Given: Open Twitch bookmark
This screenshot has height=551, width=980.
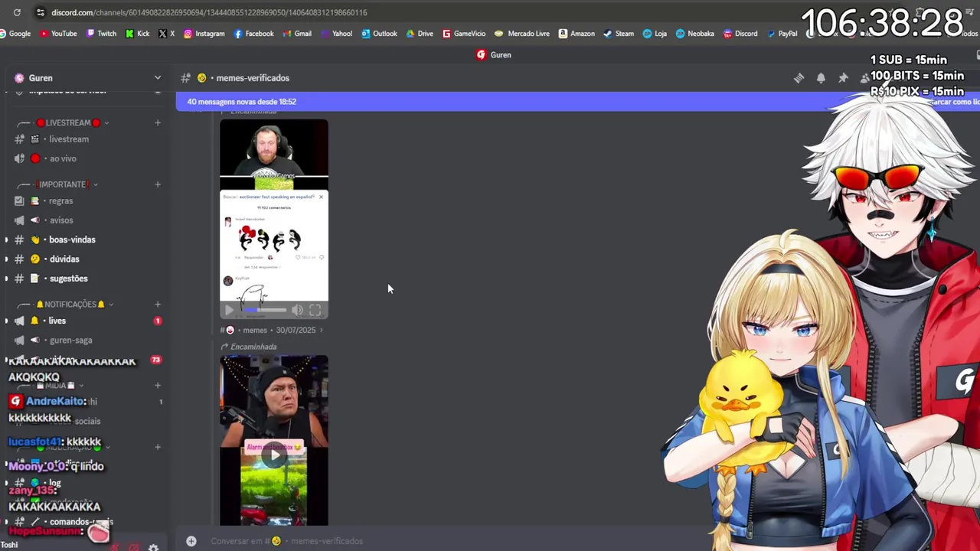Looking at the screenshot, I should point(101,34).
